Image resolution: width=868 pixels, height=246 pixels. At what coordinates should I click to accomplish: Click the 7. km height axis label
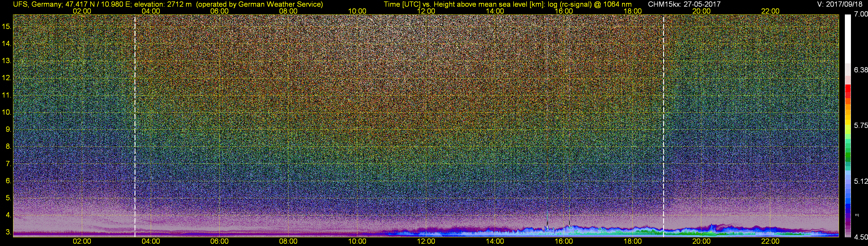click(9, 164)
